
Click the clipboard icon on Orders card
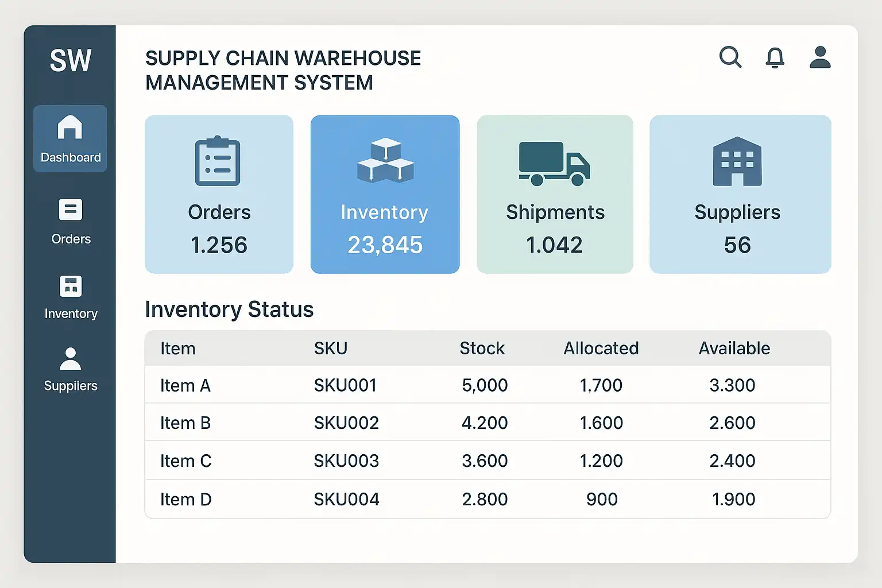coord(218,161)
